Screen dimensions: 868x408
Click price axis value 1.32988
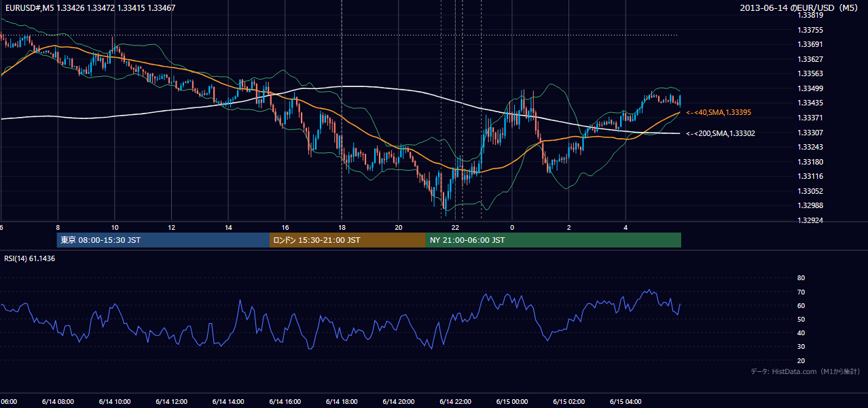pyautogui.click(x=810, y=205)
